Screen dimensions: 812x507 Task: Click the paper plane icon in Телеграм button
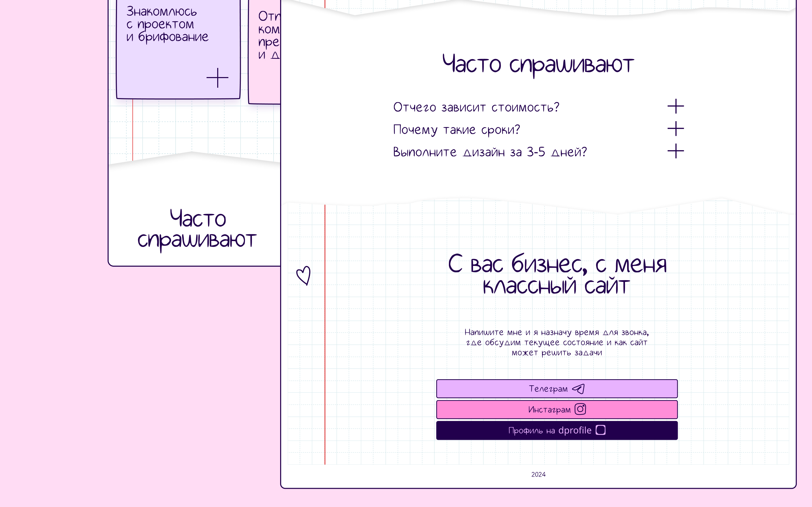click(578, 389)
